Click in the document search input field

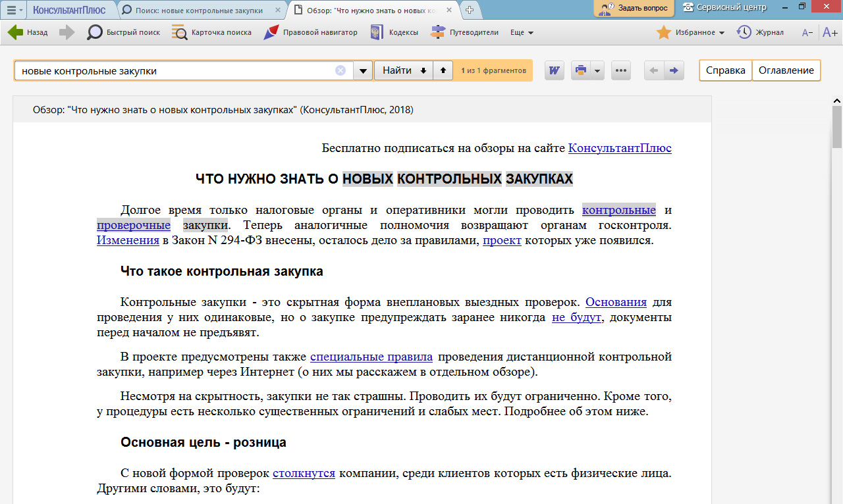pos(175,70)
